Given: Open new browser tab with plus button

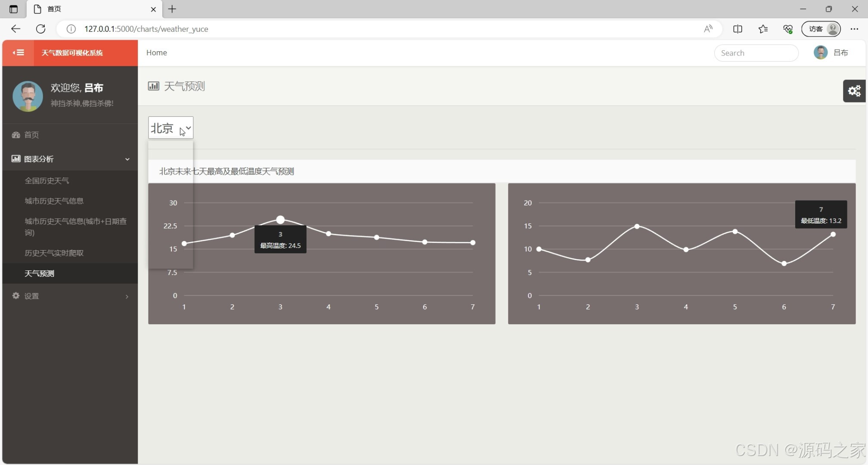Looking at the screenshot, I should pyautogui.click(x=172, y=9).
